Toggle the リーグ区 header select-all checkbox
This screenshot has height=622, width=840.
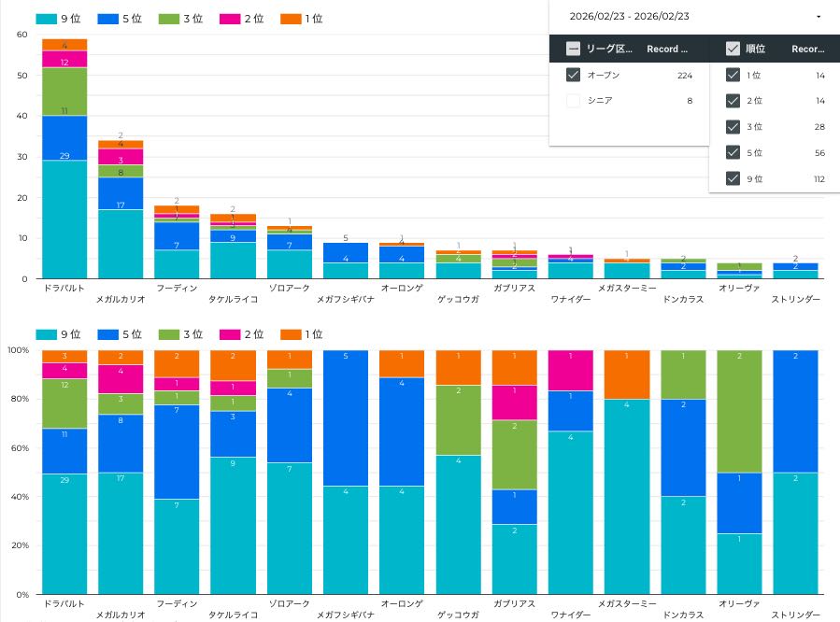point(573,49)
